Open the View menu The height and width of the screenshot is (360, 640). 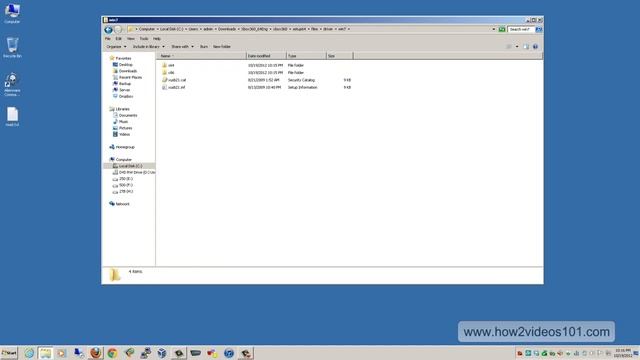coord(131,39)
